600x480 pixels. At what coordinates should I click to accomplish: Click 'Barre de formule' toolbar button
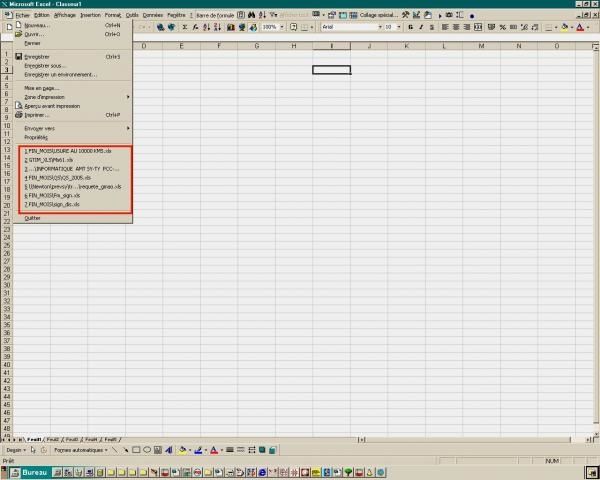(215, 15)
